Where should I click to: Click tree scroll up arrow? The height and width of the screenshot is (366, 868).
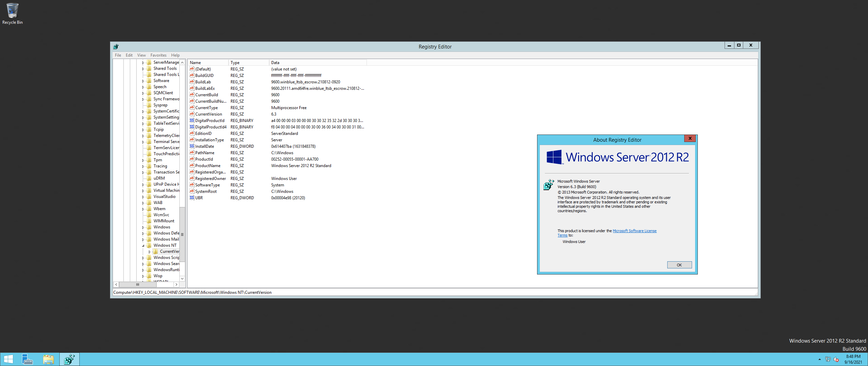182,62
